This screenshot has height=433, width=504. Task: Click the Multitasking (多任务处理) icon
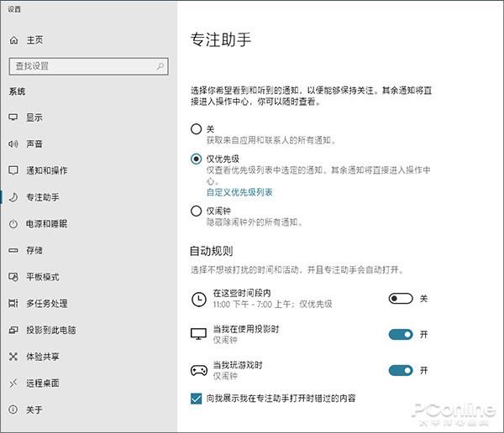pos(13,303)
